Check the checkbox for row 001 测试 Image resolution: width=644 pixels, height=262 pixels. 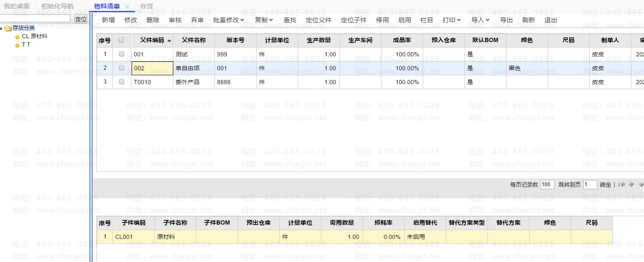[122, 54]
